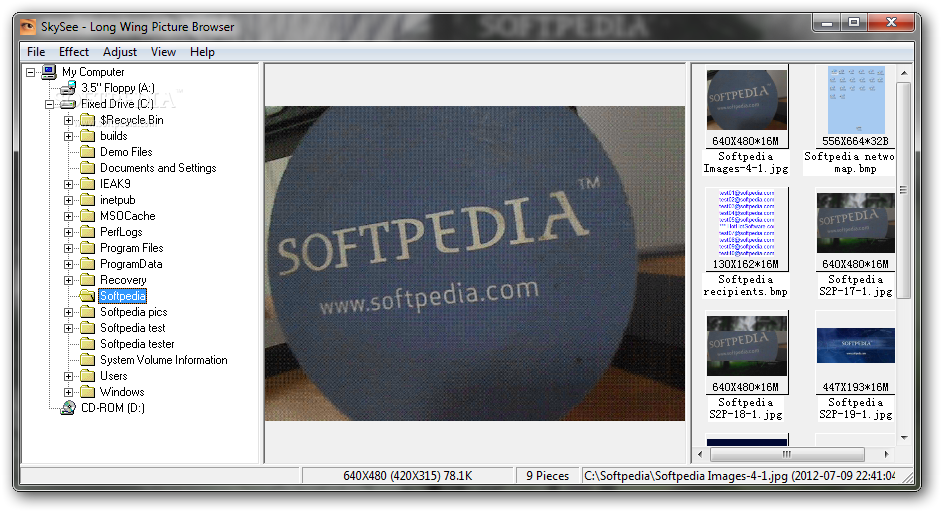Viewport: 942px width, 512px height.
Task: Select the Documents and Settings tree label
Action: [158, 168]
